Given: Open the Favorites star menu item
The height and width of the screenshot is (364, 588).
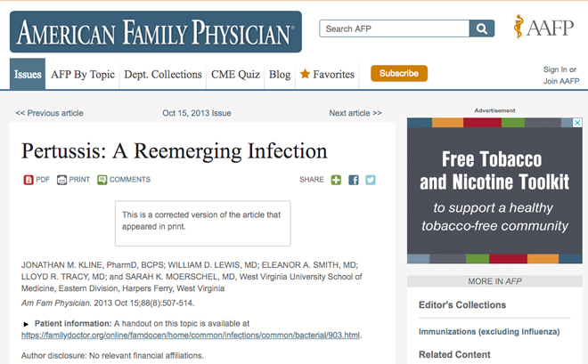Looking at the screenshot, I should (x=327, y=75).
